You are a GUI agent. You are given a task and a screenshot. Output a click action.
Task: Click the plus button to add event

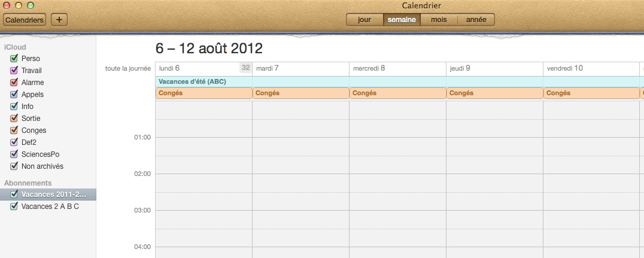[x=59, y=20]
